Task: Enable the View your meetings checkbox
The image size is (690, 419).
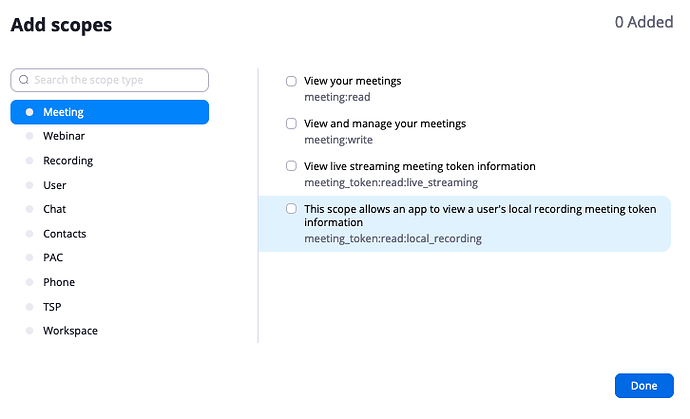Action: pos(291,81)
